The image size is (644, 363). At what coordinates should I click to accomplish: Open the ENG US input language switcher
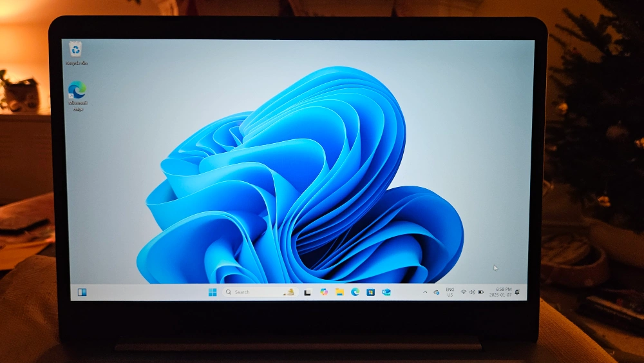click(450, 292)
